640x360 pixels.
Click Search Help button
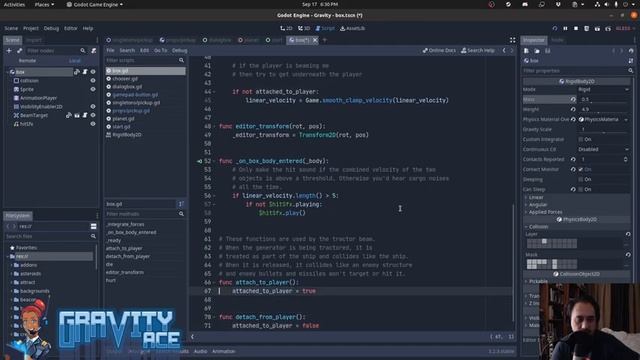click(x=478, y=51)
